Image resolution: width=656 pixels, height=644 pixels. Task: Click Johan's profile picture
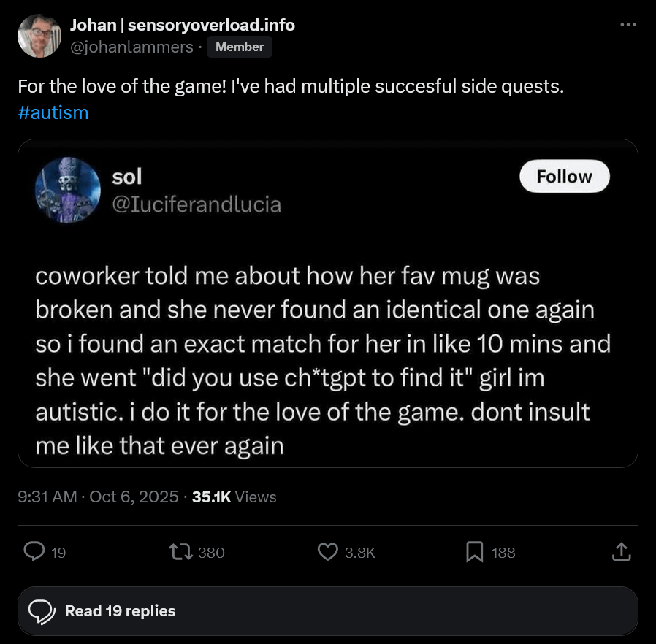click(39, 36)
